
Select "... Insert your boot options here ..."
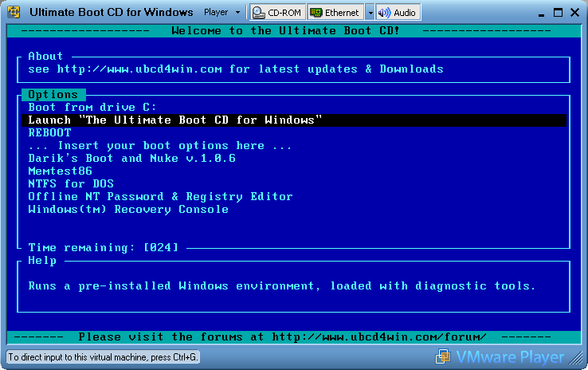point(160,146)
